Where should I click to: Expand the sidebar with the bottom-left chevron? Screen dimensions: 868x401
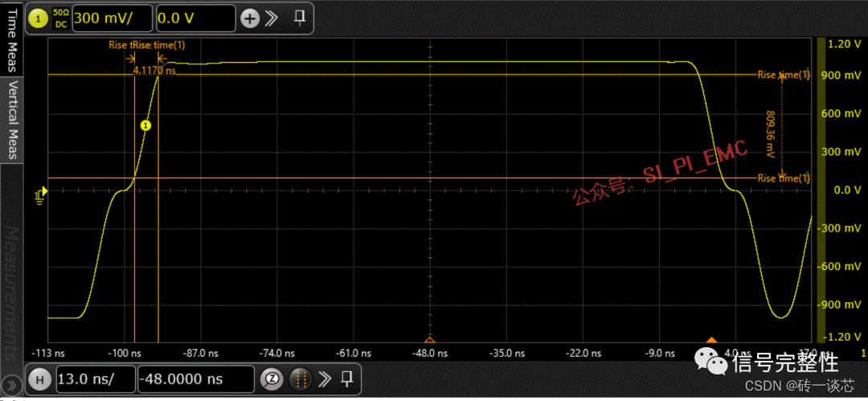(x=11, y=386)
